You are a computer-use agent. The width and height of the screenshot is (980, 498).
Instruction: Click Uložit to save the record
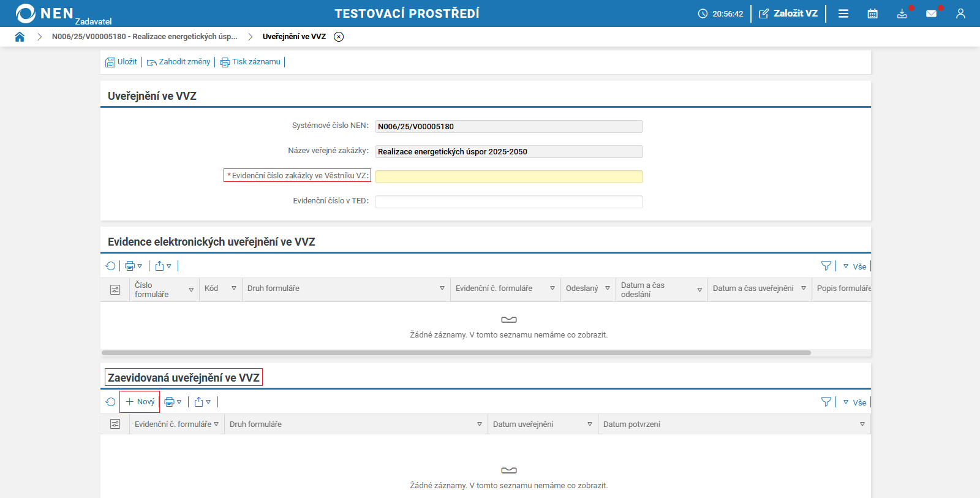pyautogui.click(x=121, y=62)
